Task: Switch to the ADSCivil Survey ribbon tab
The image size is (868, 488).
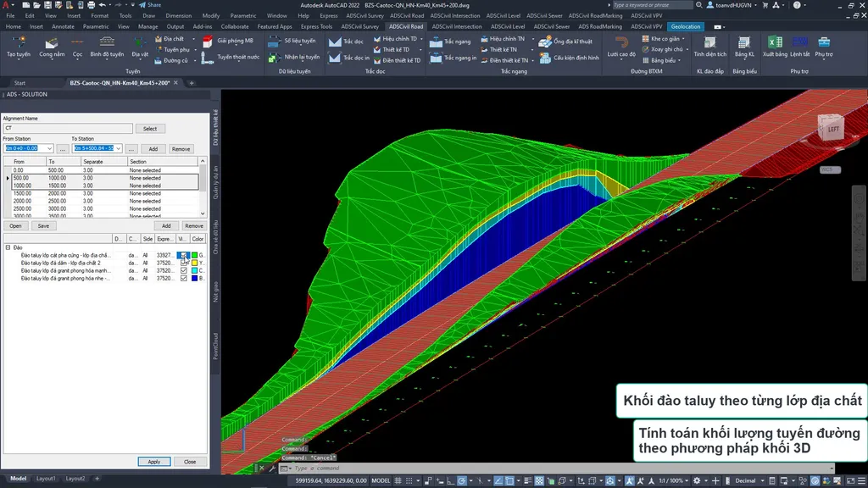Action: [359, 26]
